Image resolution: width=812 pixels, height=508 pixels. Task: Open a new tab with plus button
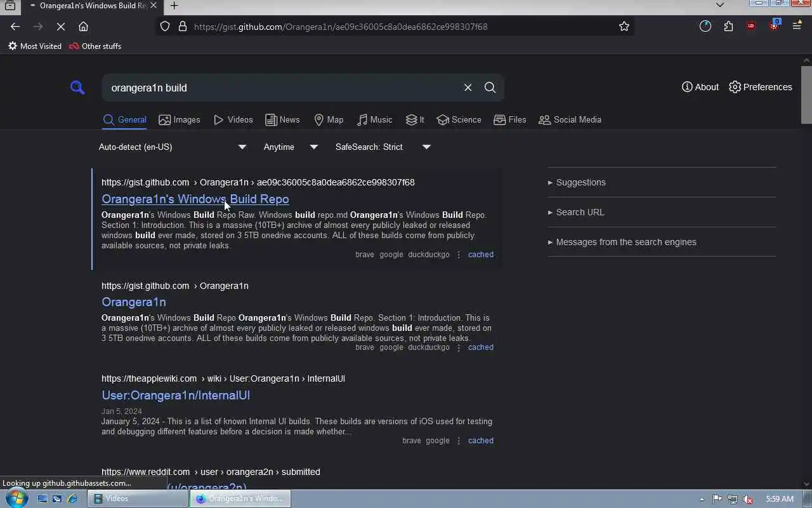pyautogui.click(x=174, y=6)
